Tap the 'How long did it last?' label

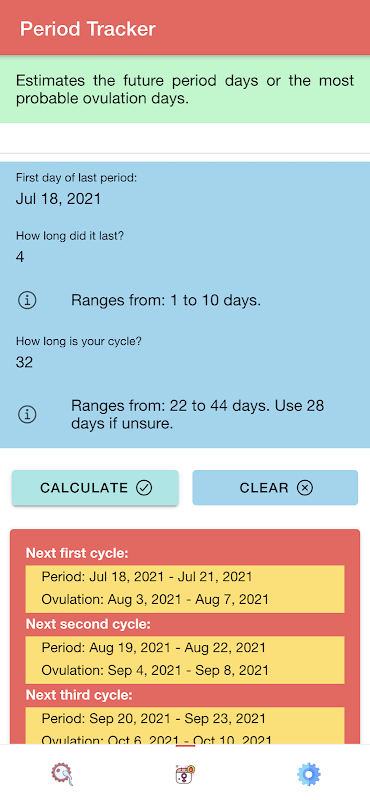pos(70,236)
